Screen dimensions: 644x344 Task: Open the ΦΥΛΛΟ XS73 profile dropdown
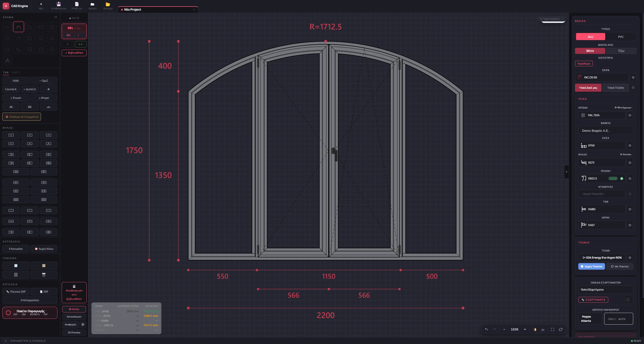(x=602, y=163)
